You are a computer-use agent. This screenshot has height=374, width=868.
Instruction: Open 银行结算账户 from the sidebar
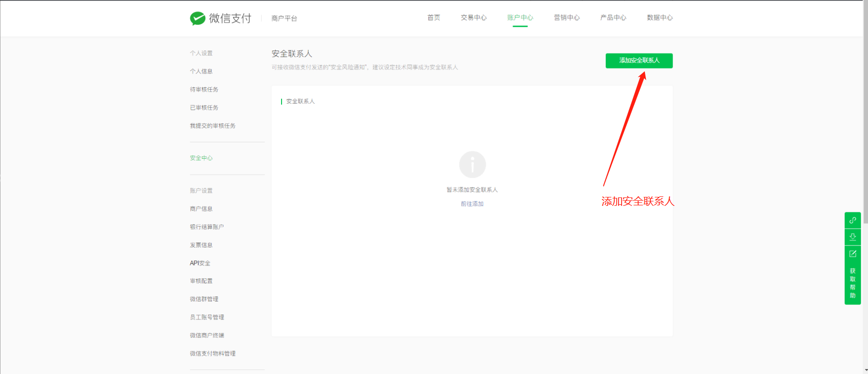coord(207,227)
